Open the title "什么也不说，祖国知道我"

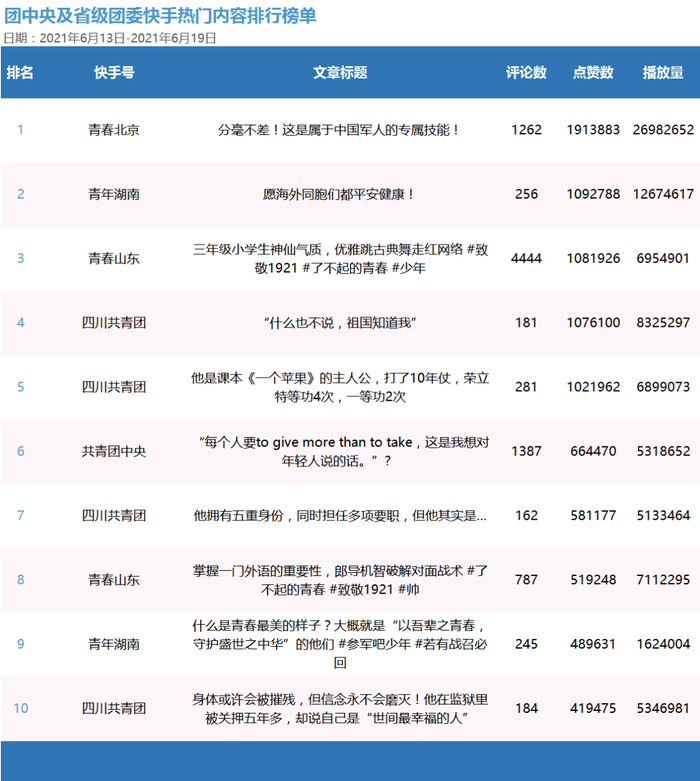(340, 323)
